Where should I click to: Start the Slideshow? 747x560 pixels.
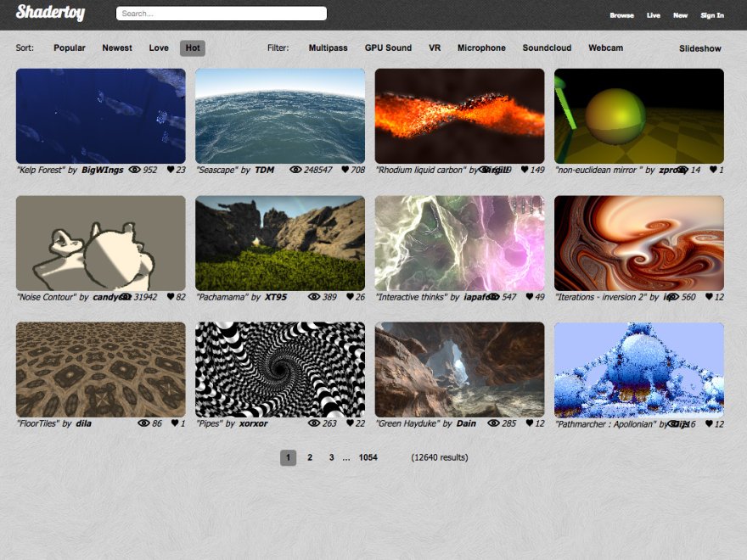(x=699, y=48)
